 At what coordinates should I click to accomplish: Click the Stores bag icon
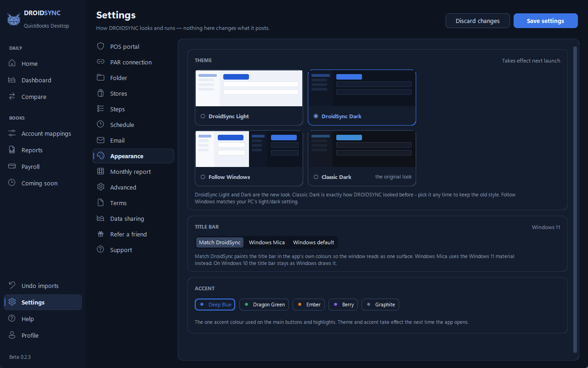point(101,93)
